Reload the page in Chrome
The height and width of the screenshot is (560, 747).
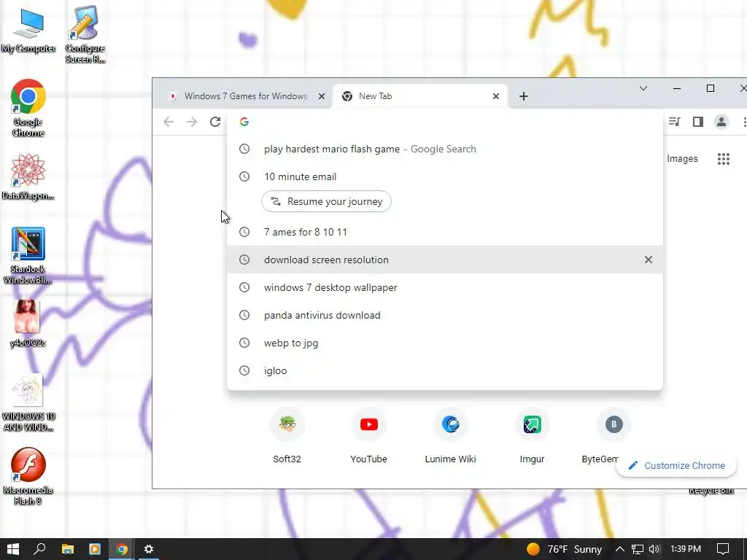click(215, 122)
